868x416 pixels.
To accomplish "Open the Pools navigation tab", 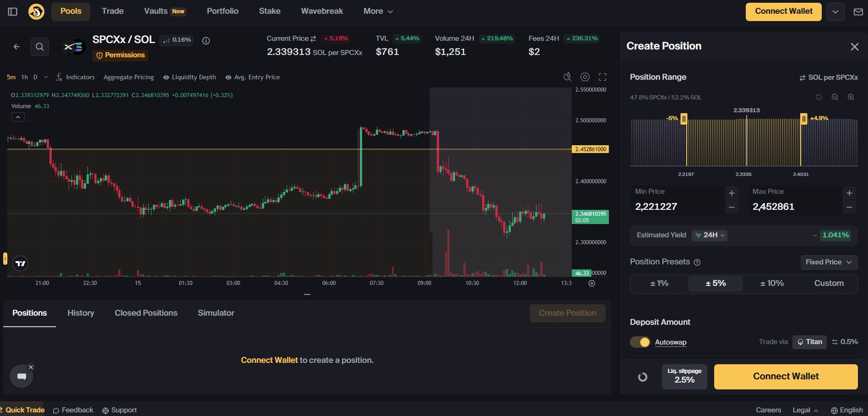I will [x=71, y=11].
